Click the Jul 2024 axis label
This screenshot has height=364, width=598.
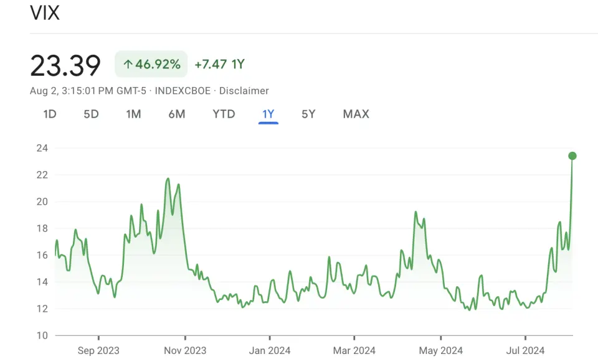[525, 350]
